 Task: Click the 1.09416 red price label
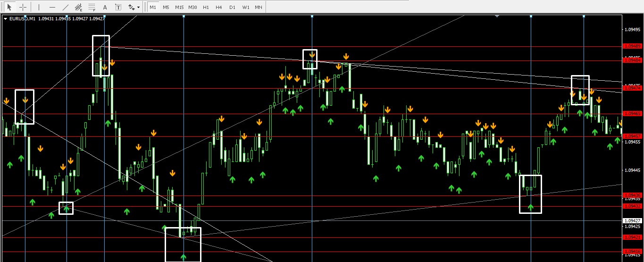(632, 251)
